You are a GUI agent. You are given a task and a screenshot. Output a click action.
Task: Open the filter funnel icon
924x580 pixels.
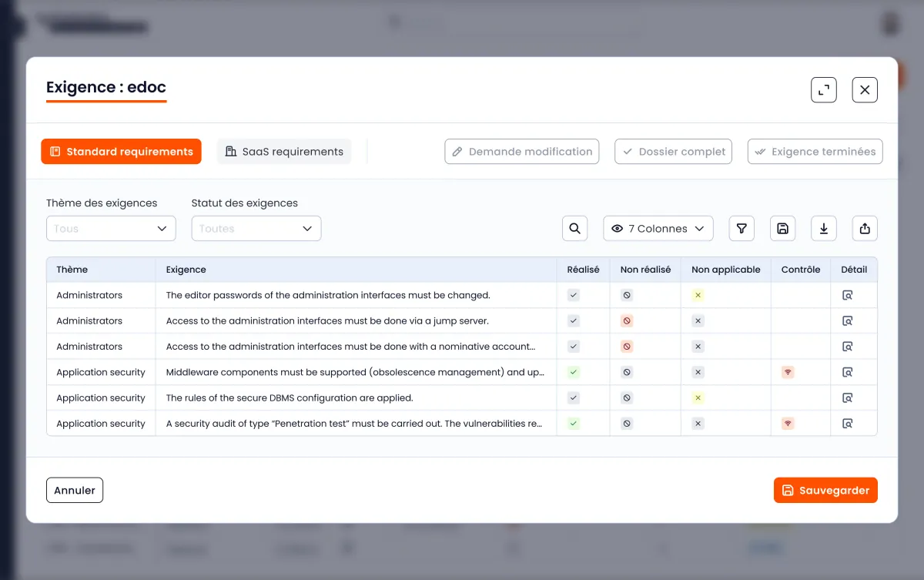(742, 229)
